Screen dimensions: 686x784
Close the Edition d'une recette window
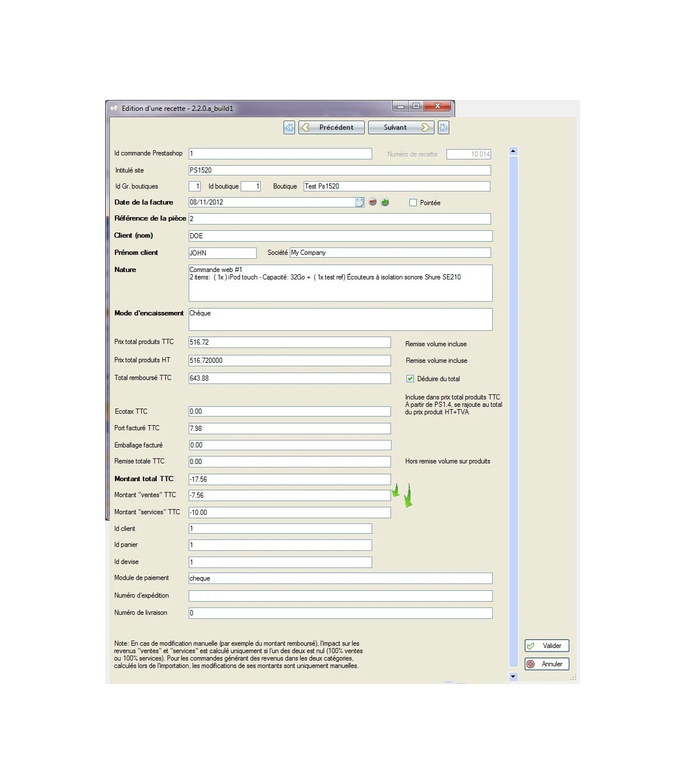click(438, 106)
